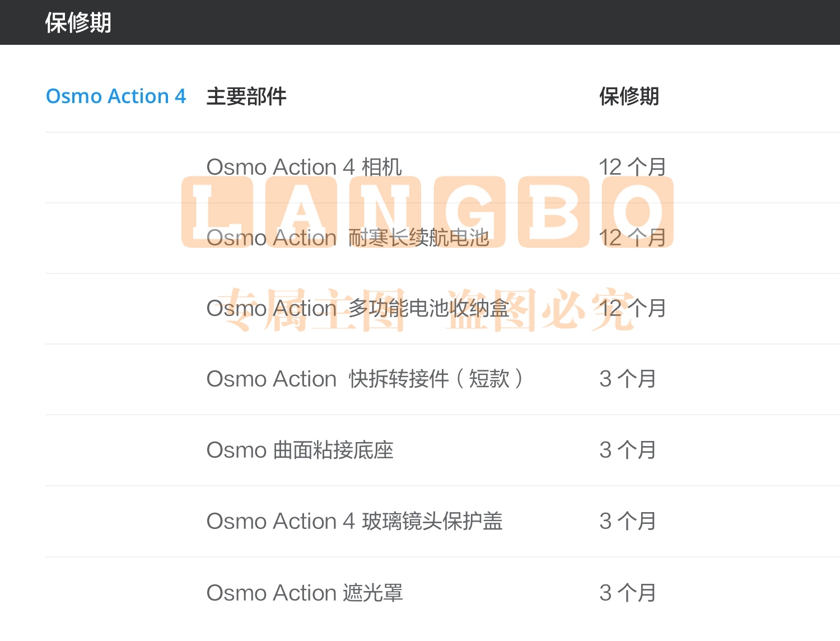
Task: Click 12 个月 warranty for the battery
Action: pyautogui.click(x=632, y=238)
